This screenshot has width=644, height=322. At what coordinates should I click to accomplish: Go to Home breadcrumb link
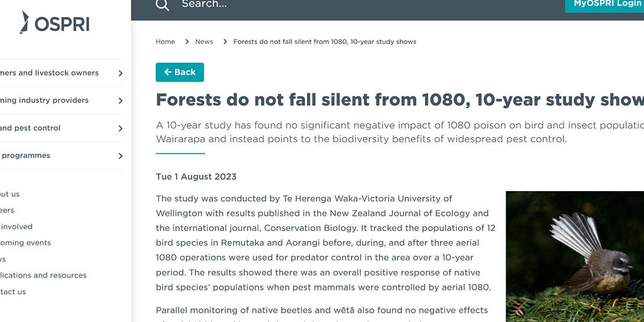[165, 42]
